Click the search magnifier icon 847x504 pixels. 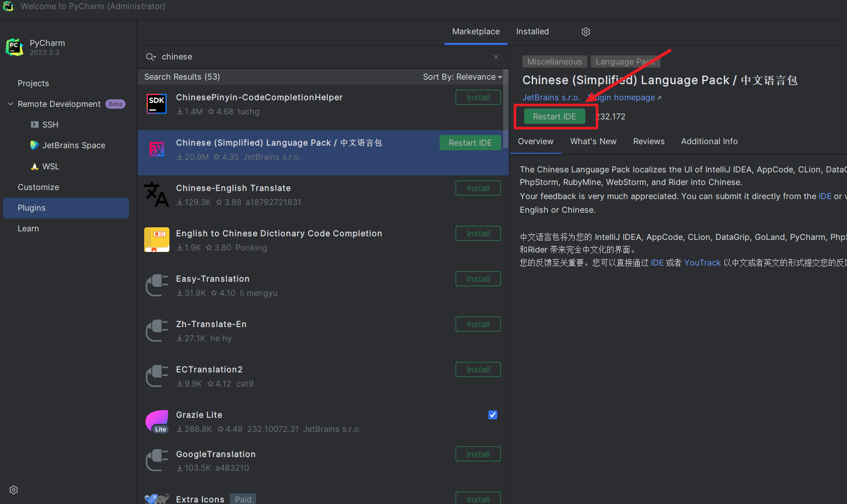(x=151, y=57)
